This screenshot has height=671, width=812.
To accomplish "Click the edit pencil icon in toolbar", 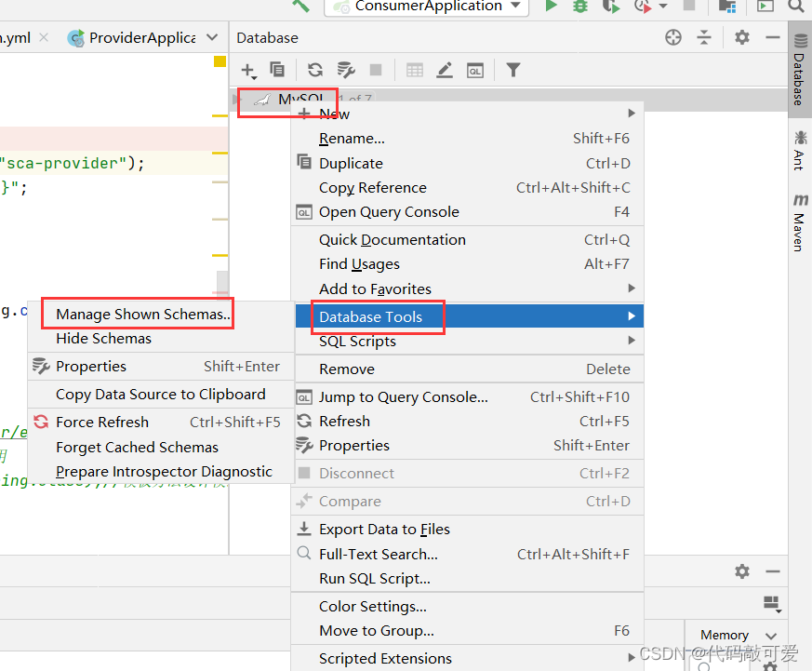I will (445, 70).
